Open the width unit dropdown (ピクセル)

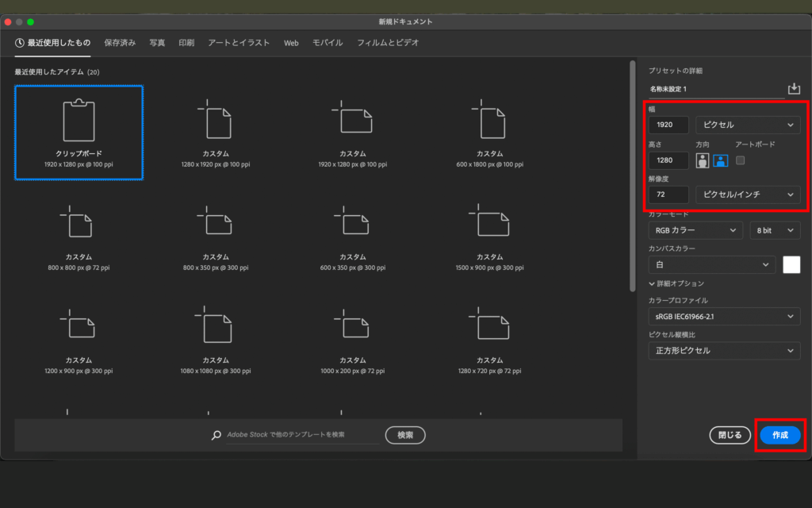[747, 125]
